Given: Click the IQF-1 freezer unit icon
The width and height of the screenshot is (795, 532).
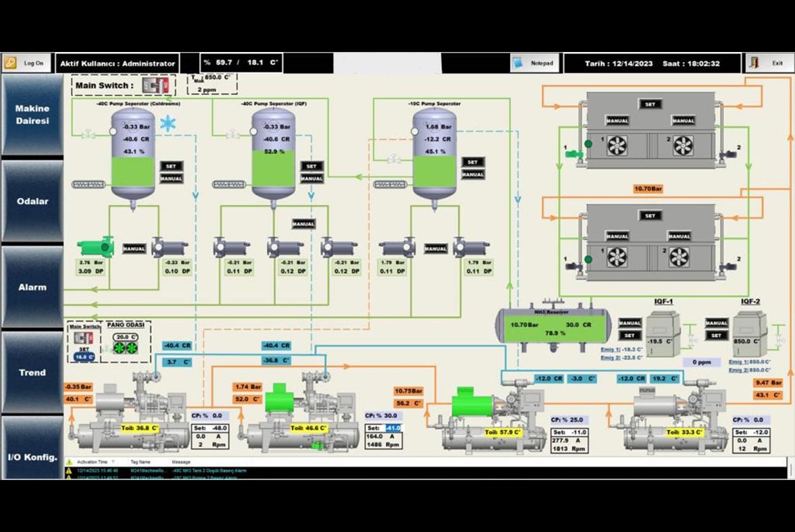Looking at the screenshot, I should (663, 334).
